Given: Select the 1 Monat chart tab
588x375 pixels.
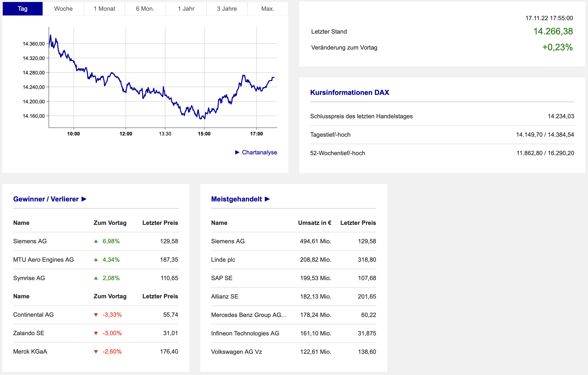Looking at the screenshot, I should (104, 9).
